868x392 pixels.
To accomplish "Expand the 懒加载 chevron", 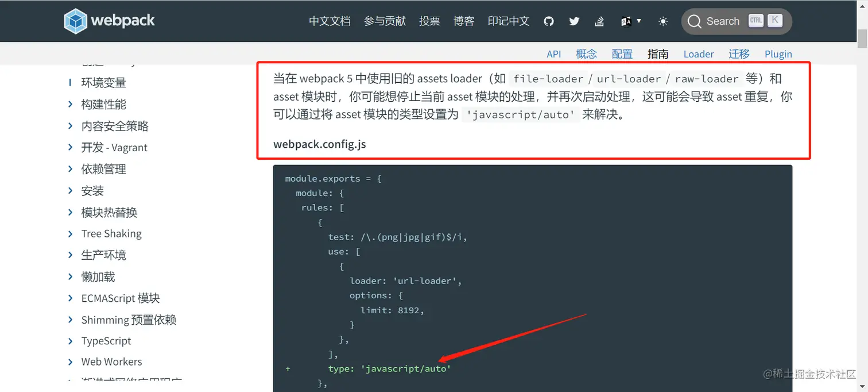I will pyautogui.click(x=70, y=277).
